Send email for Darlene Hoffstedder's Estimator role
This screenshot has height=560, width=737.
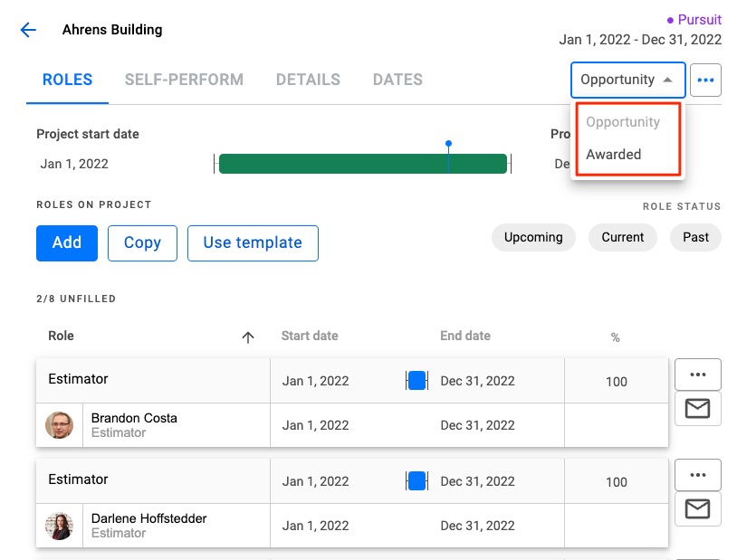click(698, 508)
